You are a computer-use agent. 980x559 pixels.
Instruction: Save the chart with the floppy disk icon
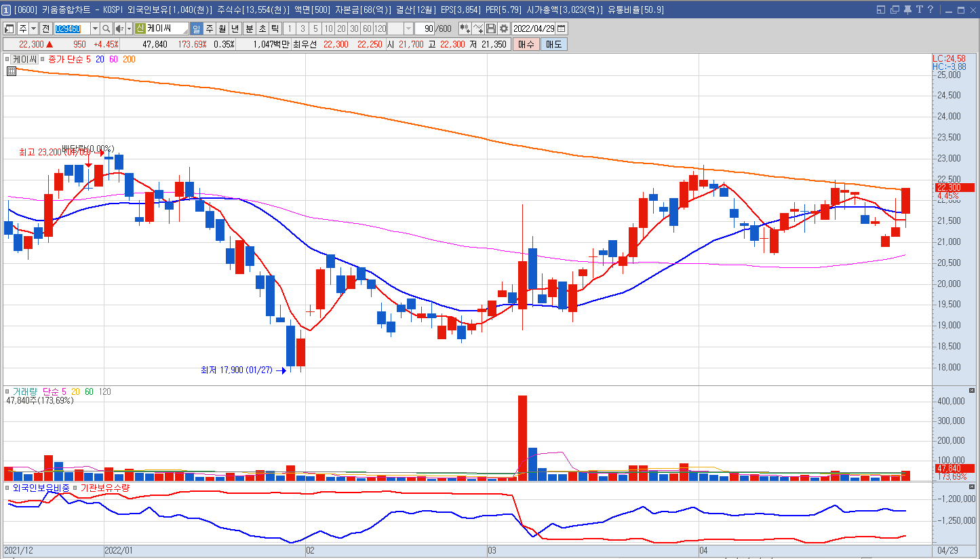[491, 28]
